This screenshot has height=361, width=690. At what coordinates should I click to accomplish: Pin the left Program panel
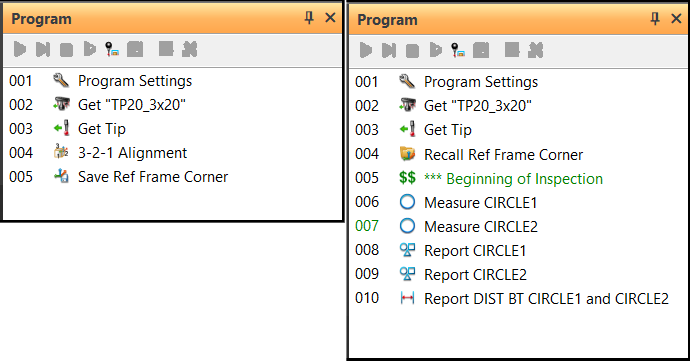tap(309, 18)
